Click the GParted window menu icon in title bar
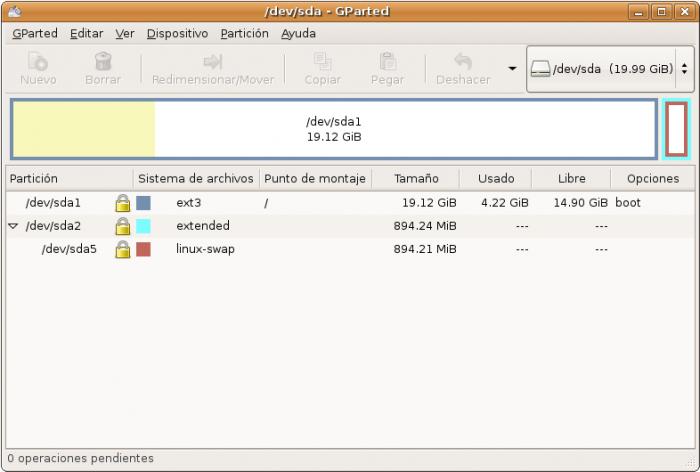The image size is (700, 472). (x=14, y=12)
